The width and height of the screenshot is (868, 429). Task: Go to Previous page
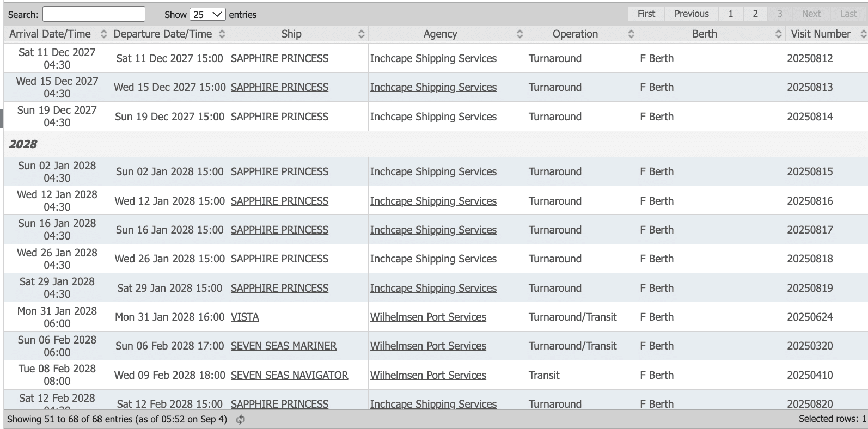pyautogui.click(x=692, y=14)
